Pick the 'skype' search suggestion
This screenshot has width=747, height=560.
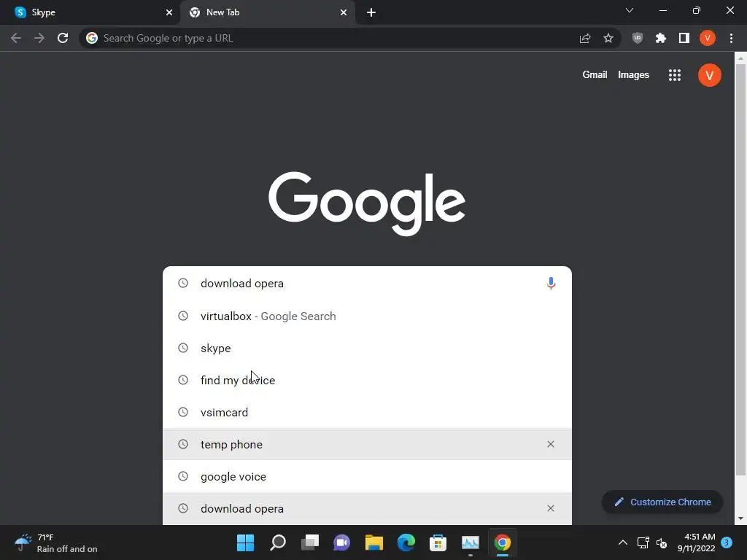click(367, 348)
